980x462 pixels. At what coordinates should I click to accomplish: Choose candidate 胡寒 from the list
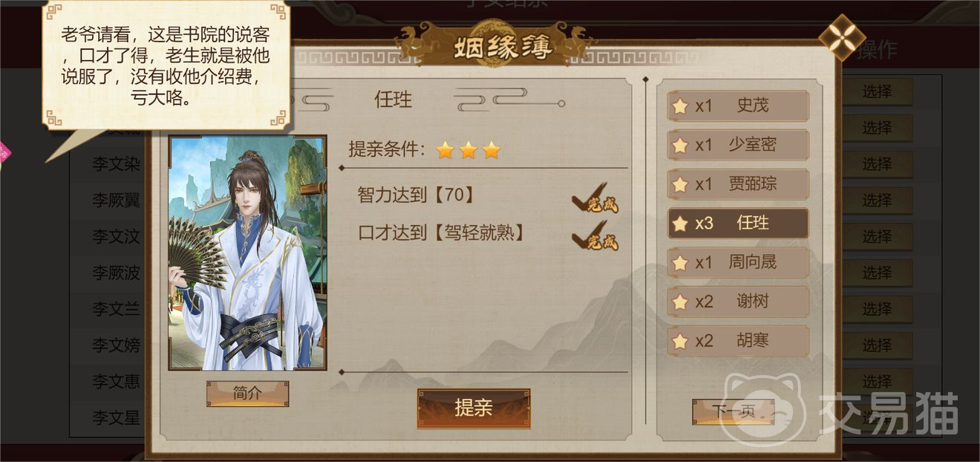pyautogui.click(x=738, y=342)
